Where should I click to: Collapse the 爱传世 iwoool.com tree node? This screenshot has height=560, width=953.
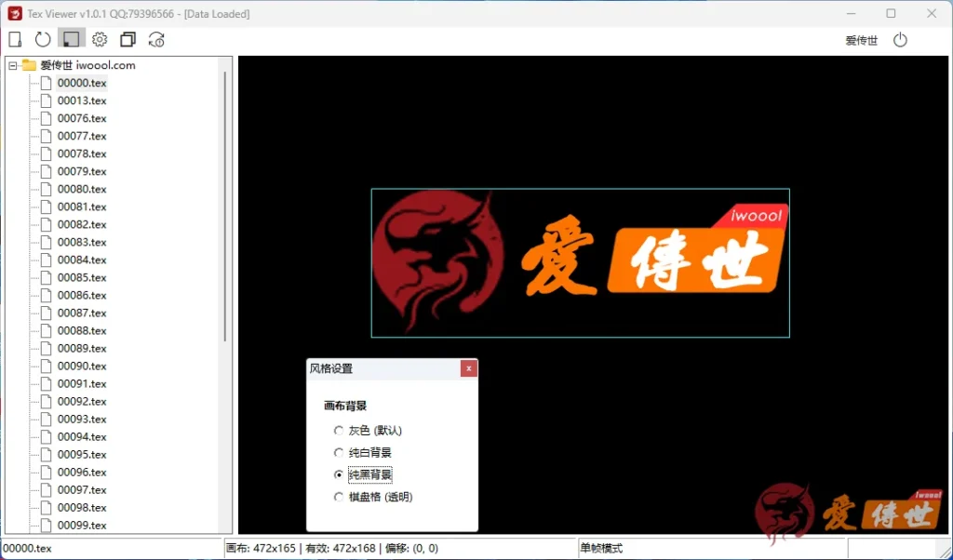click(x=13, y=66)
